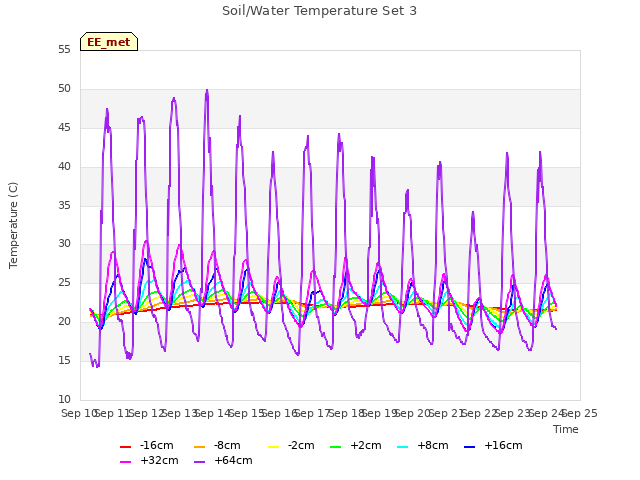Select the +2cm green legend swatch

coord(336,447)
